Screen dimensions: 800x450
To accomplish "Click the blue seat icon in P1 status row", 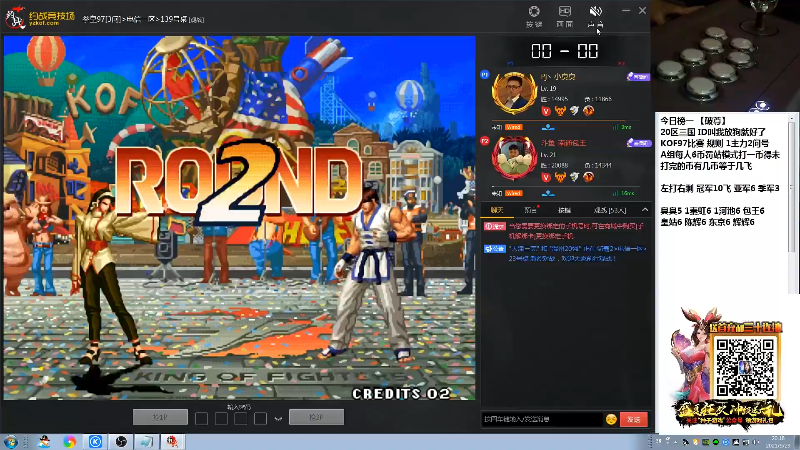I will (x=548, y=127).
